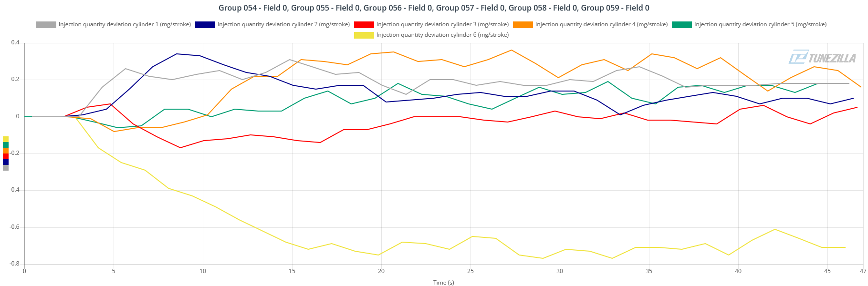Toggle cylinder 3 series via red legend swatch

[x=364, y=25]
